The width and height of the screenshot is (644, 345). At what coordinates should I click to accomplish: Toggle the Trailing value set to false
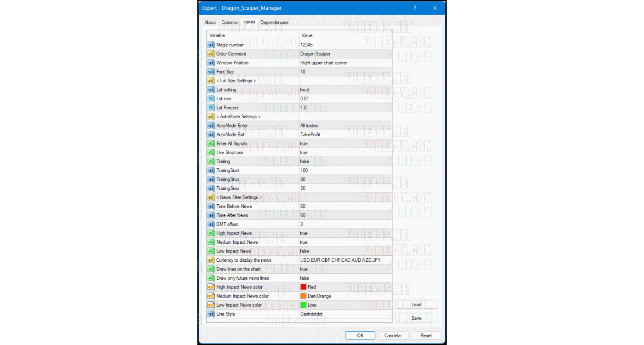(x=305, y=161)
